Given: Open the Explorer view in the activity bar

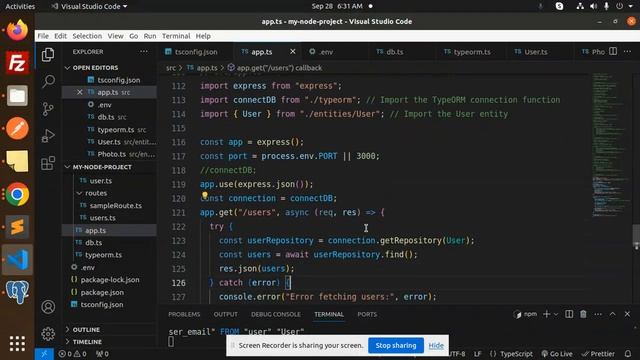Looking at the screenshot, I should [x=48, y=55].
